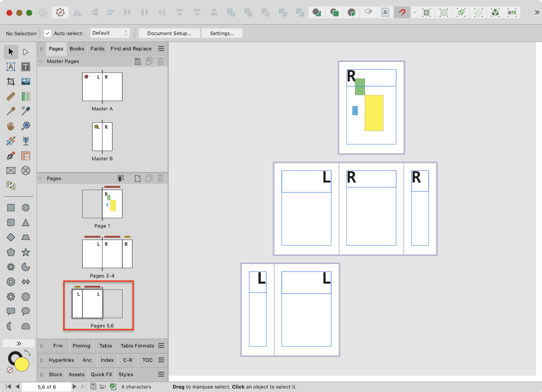Open the Auto-select Default dropdown
This screenshot has height=392, width=542.
110,33
